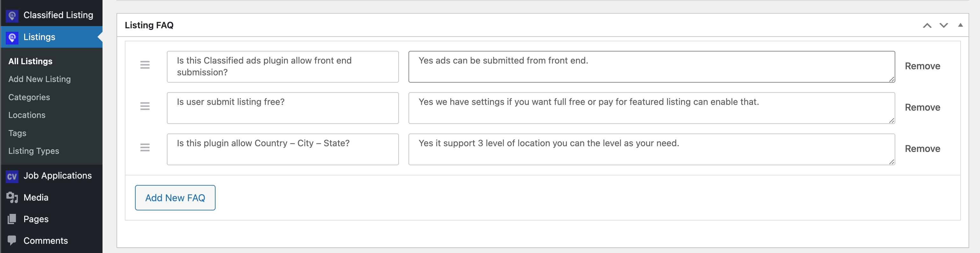Click the Job Applications CV icon
The width and height of the screenshot is (980, 253).
pos(12,176)
